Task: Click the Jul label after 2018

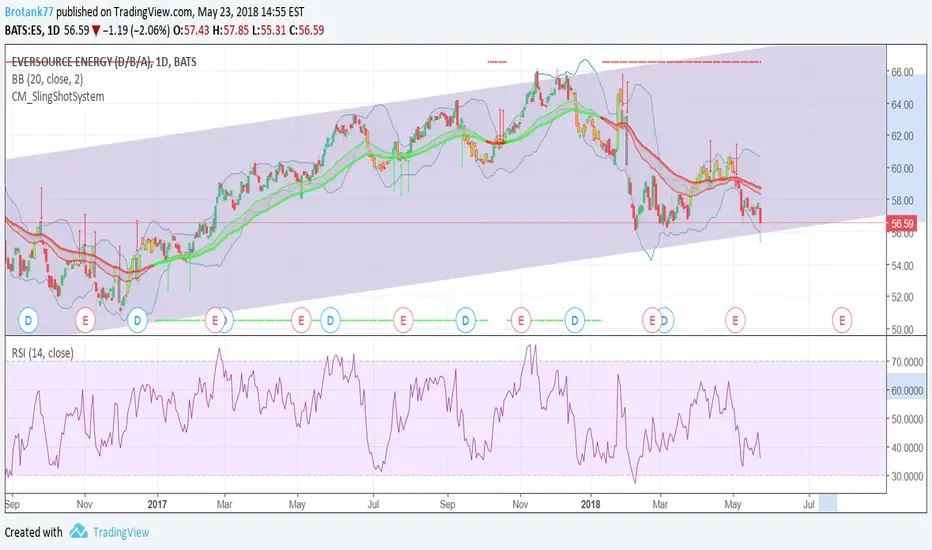Action: click(x=809, y=504)
